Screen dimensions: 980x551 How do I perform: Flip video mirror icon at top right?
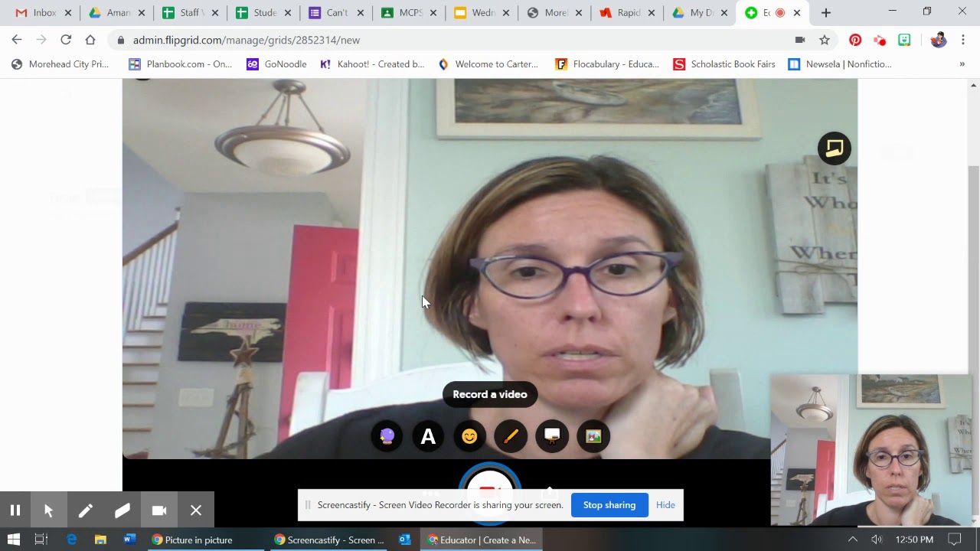click(835, 148)
